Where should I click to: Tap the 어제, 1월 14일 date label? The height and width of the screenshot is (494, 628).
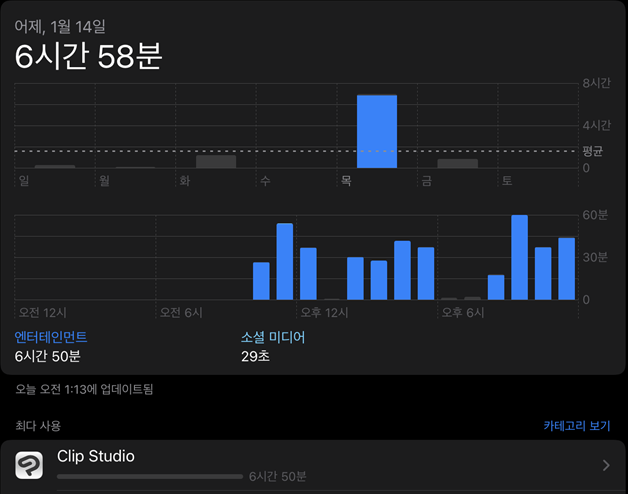pos(60,26)
